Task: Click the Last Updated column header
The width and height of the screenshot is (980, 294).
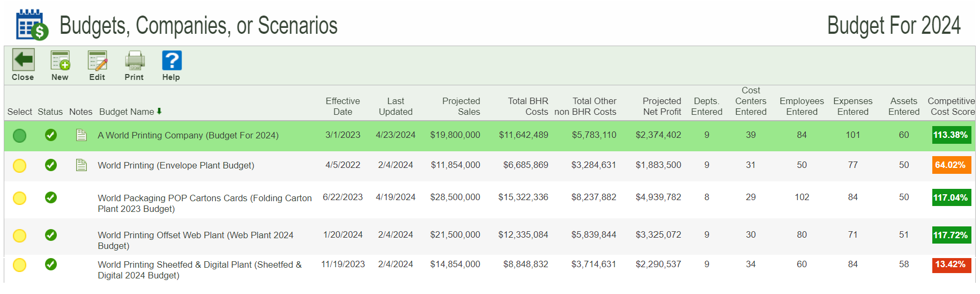Action: coord(396,106)
